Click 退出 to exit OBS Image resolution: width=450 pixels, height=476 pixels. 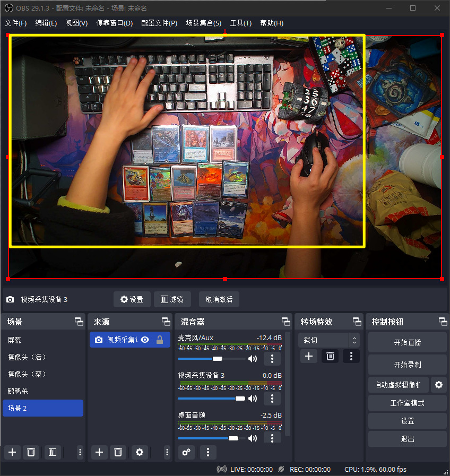point(407,439)
